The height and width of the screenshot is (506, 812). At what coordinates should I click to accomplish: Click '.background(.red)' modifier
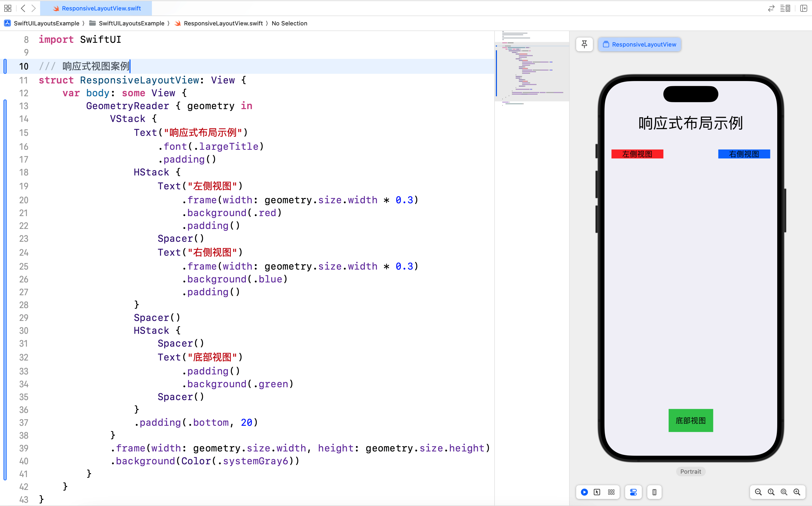(232, 213)
